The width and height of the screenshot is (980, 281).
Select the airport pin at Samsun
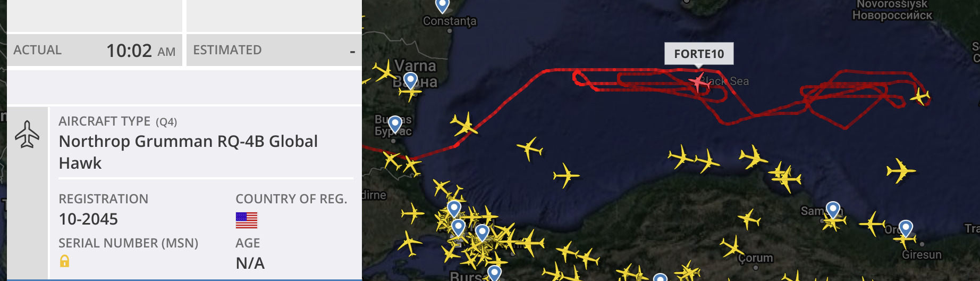pos(833,210)
